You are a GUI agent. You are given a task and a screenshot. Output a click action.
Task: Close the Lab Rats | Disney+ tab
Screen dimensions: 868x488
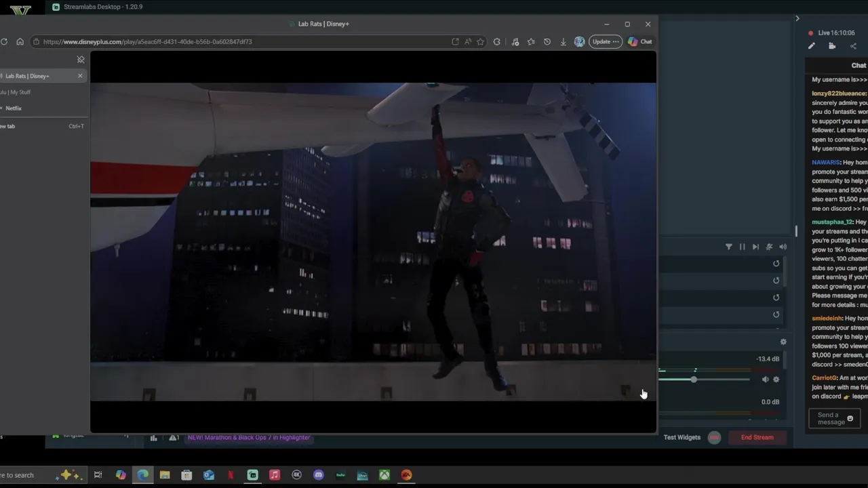(x=80, y=76)
